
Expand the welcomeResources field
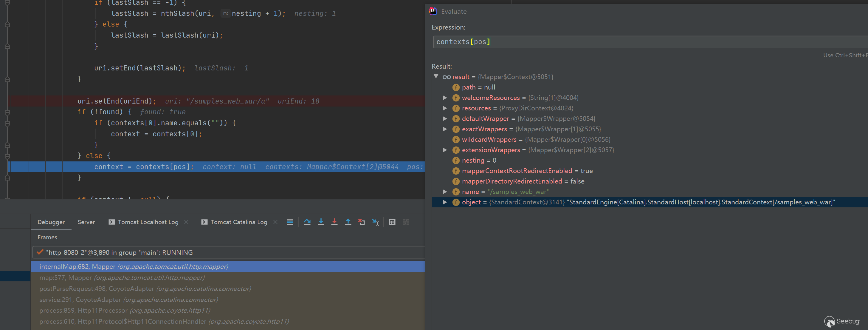point(445,98)
